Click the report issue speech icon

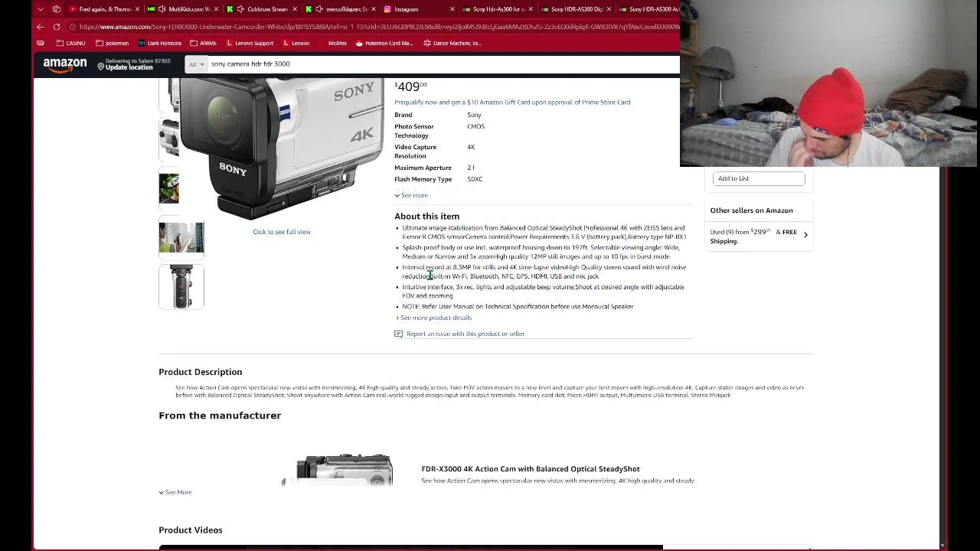tap(398, 334)
